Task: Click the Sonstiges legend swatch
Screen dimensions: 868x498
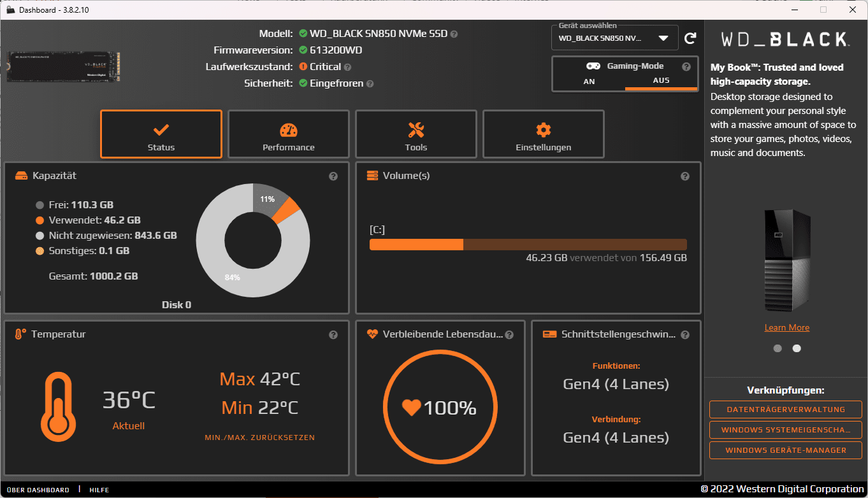Action: click(x=40, y=251)
